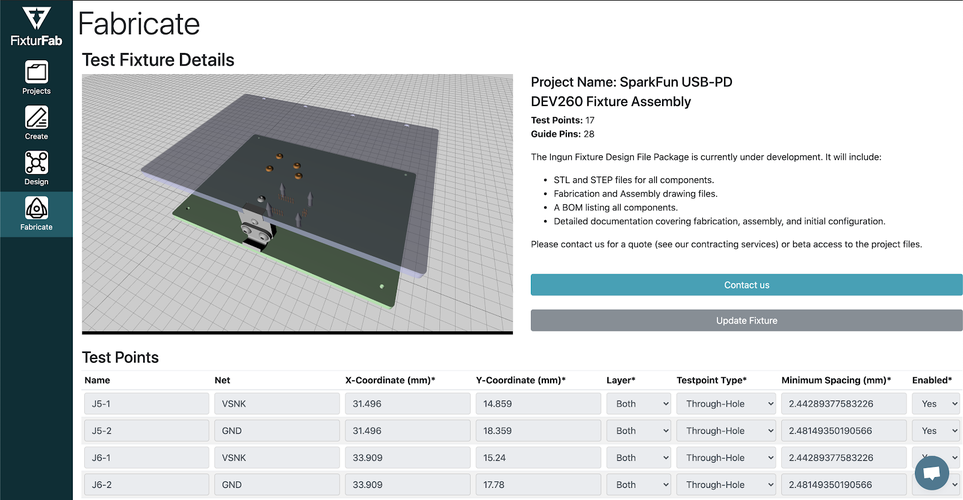
Task: Click X-Coordinate field of J6-1
Action: (408, 458)
